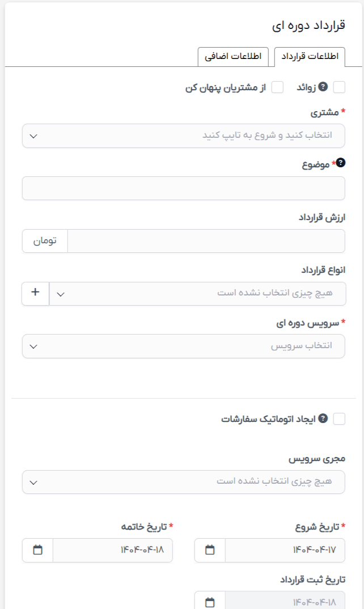The image size is (364, 609).
Task: Check از مشتریان پنهان کن option
Action: [277, 87]
